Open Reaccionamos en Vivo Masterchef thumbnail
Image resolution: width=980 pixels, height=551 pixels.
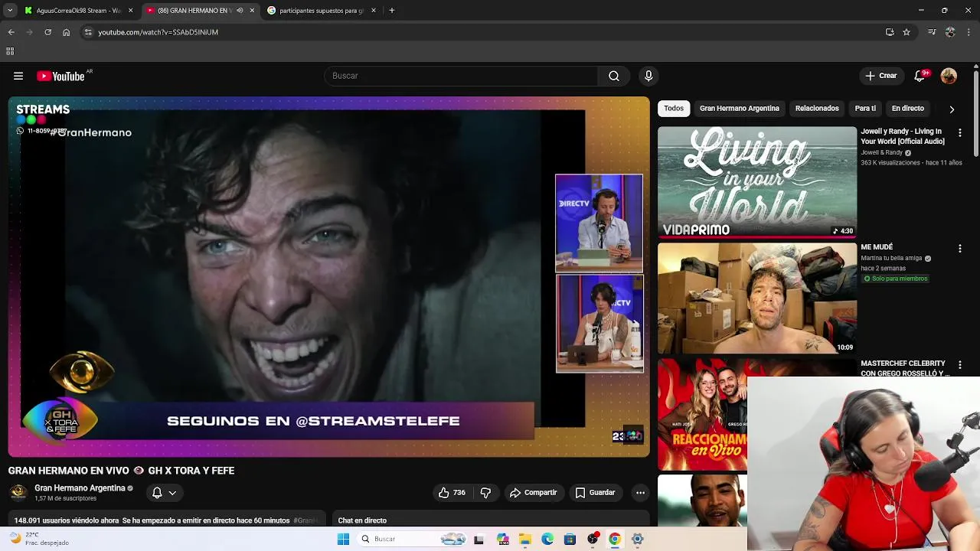[702, 415]
